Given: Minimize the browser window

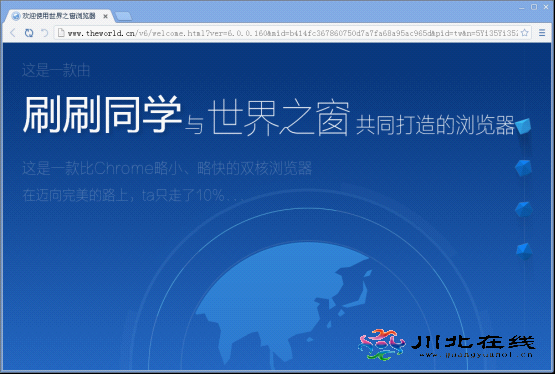Looking at the screenshot, I should click(x=521, y=7).
